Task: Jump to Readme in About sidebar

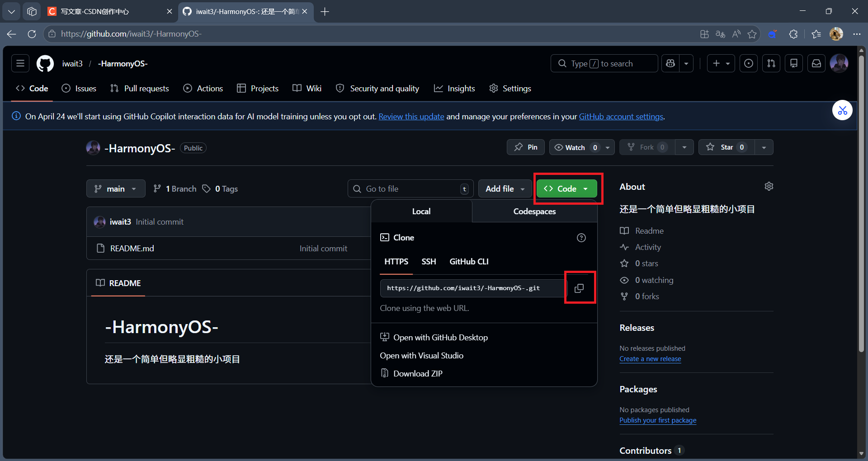Action: pyautogui.click(x=642, y=231)
